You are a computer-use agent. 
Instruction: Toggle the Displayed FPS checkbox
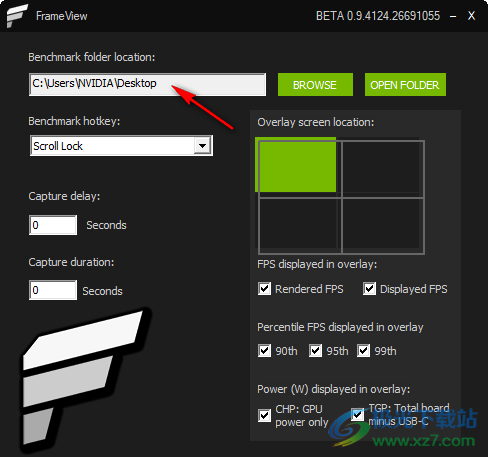coord(369,289)
